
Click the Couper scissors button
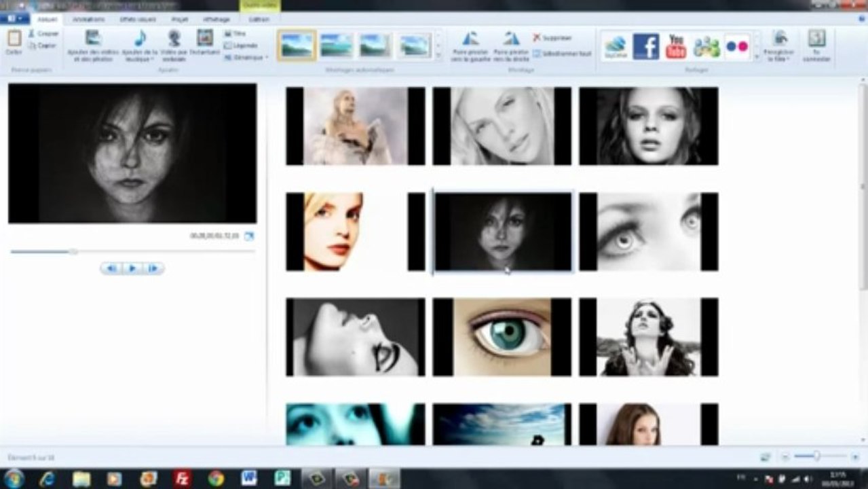click(x=43, y=33)
